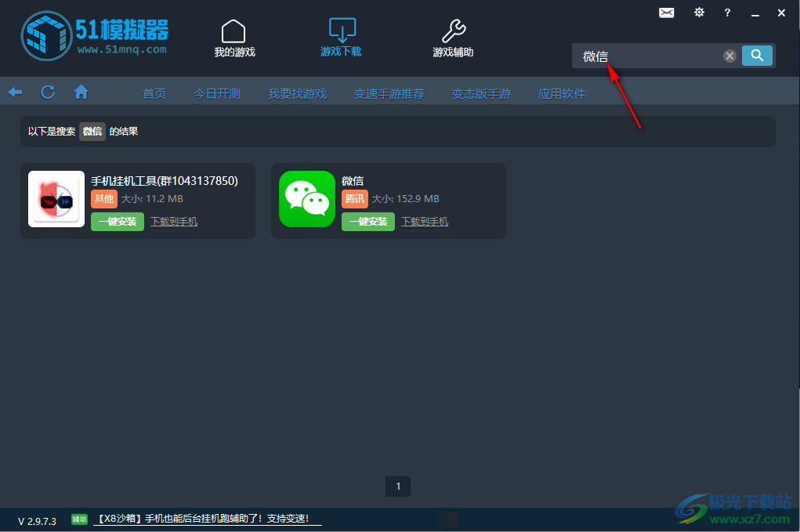Select page 1 in pagination

click(398, 486)
